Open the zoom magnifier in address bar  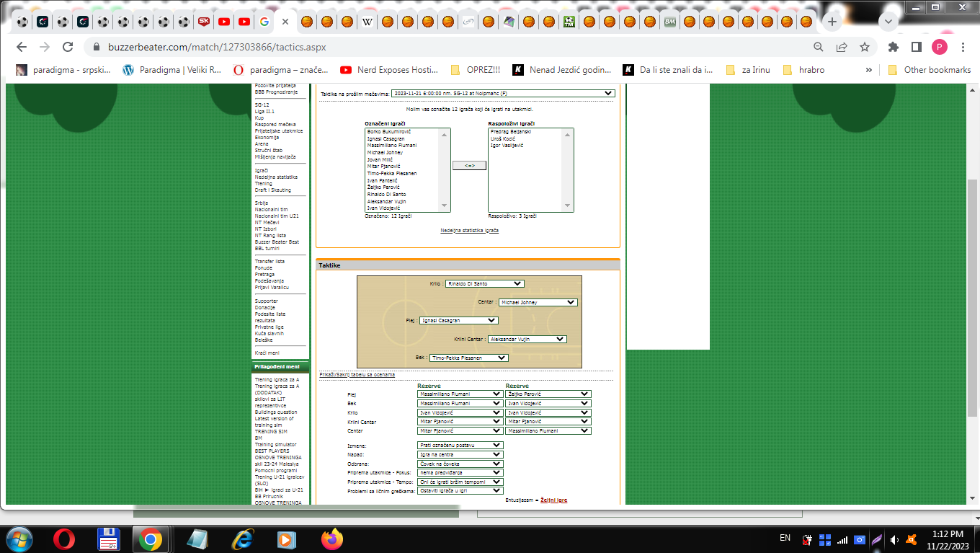point(819,47)
